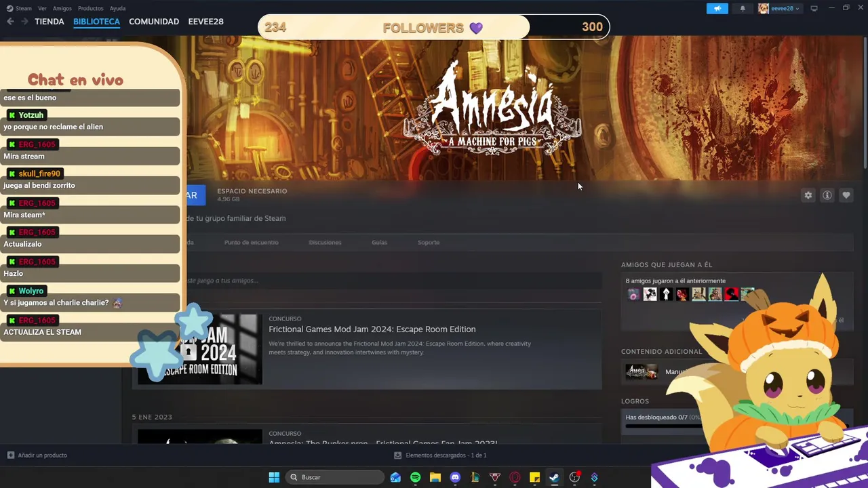The height and width of the screenshot is (488, 868).
Task: Open the Discusiones tab
Action: click(x=325, y=242)
